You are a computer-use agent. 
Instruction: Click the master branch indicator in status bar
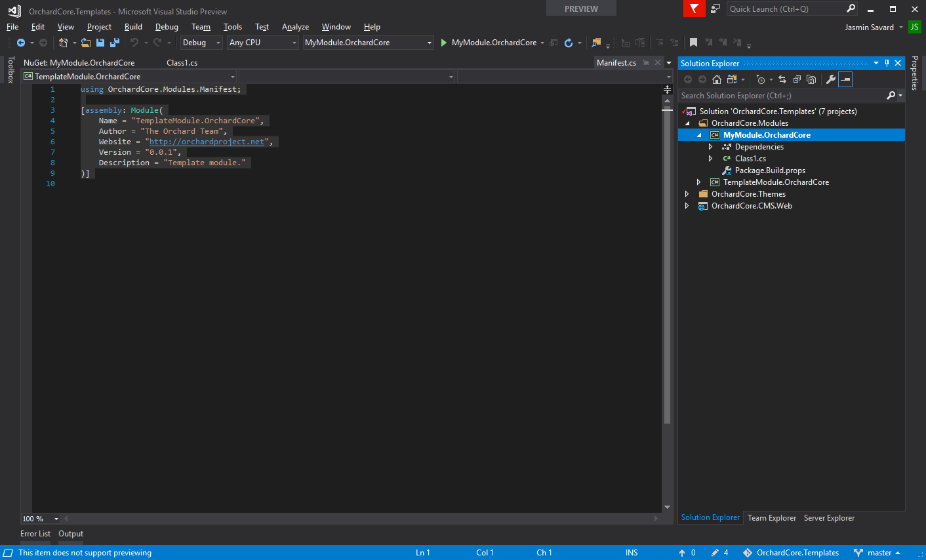click(877, 553)
